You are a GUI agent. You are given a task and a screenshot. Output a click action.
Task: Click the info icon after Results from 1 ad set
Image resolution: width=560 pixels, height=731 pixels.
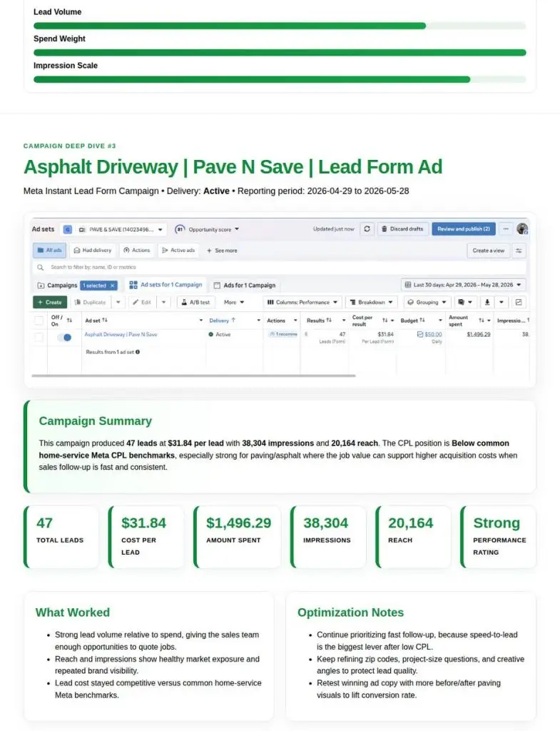138,352
